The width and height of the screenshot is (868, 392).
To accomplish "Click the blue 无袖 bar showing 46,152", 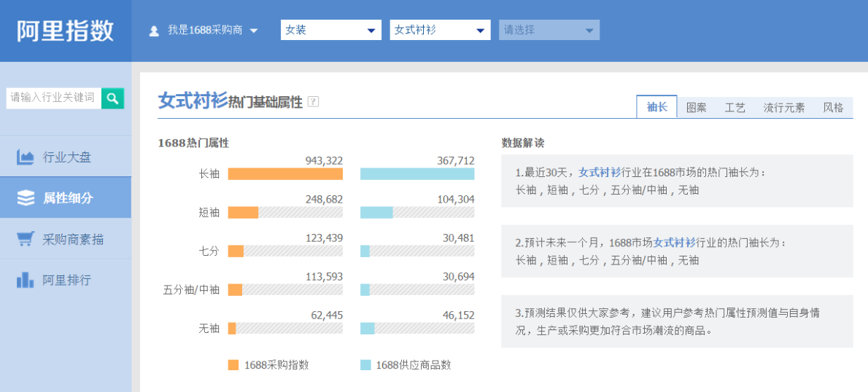I will coord(368,329).
